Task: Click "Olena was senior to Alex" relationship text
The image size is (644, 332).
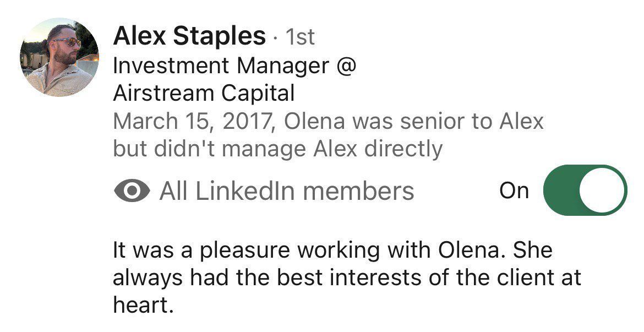Action: coord(414,121)
